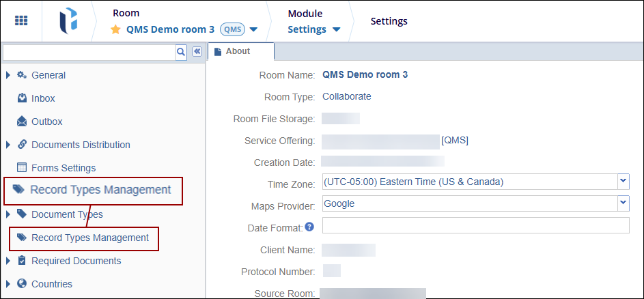This screenshot has width=644, height=299.
Task: Open the app grid launcher icon
Action: click(x=21, y=20)
